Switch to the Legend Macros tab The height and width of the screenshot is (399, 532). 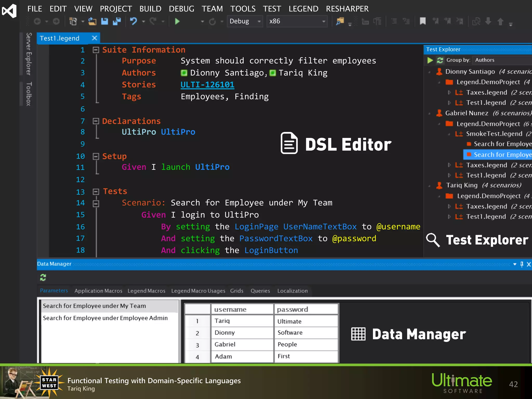click(x=146, y=291)
